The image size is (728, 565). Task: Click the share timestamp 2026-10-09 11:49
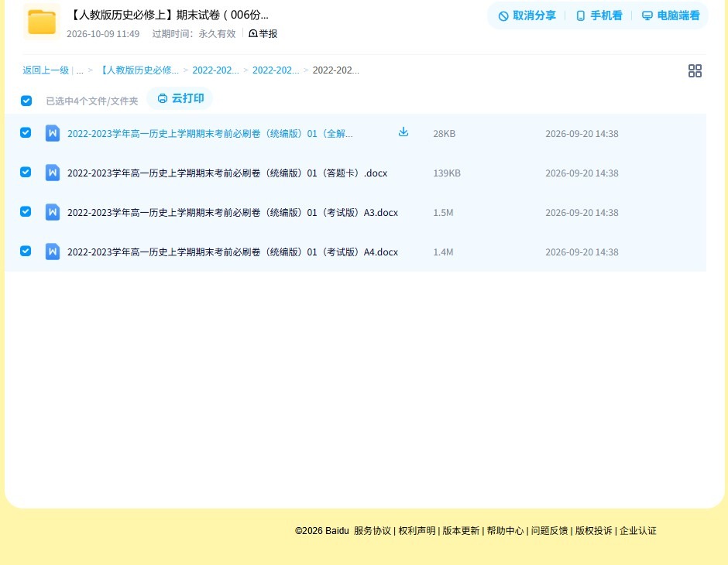[103, 34]
